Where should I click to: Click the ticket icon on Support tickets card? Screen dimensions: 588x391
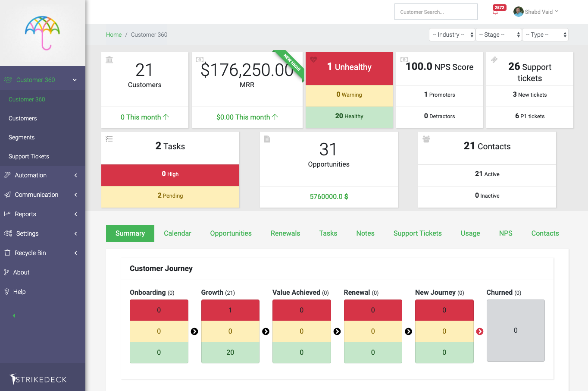494,60
